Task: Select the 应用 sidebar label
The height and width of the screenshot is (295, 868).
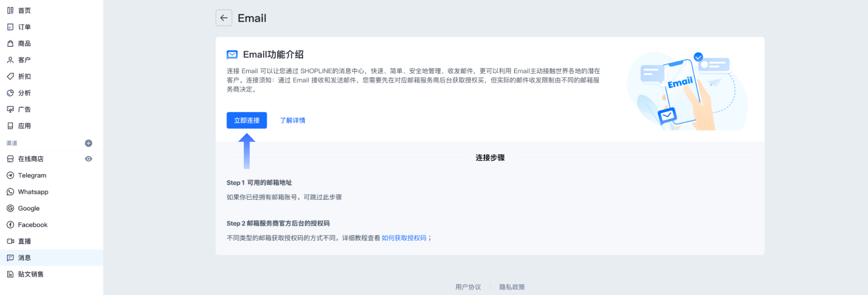Action: click(x=24, y=126)
